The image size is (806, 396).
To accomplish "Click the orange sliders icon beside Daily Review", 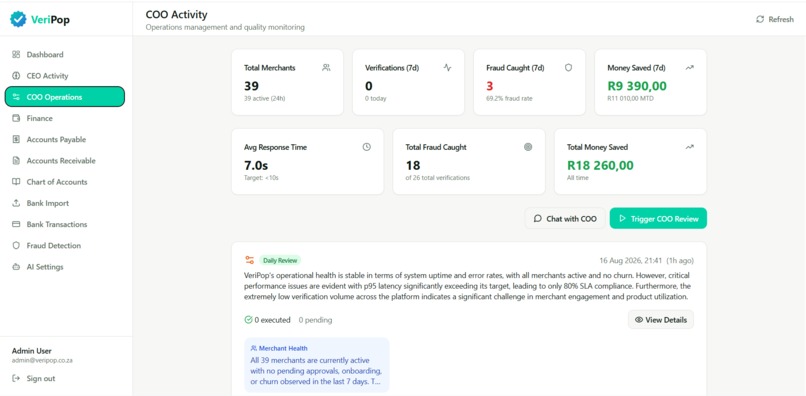I will point(249,260).
